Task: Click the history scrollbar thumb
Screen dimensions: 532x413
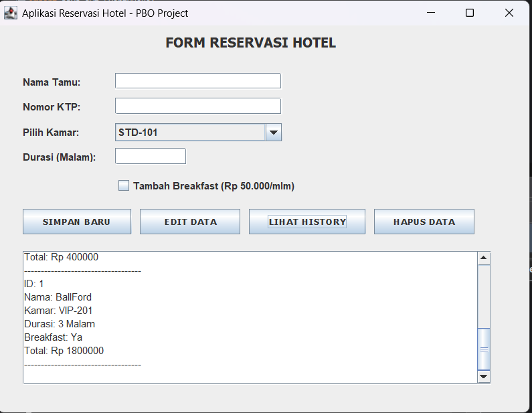Action: click(484, 348)
